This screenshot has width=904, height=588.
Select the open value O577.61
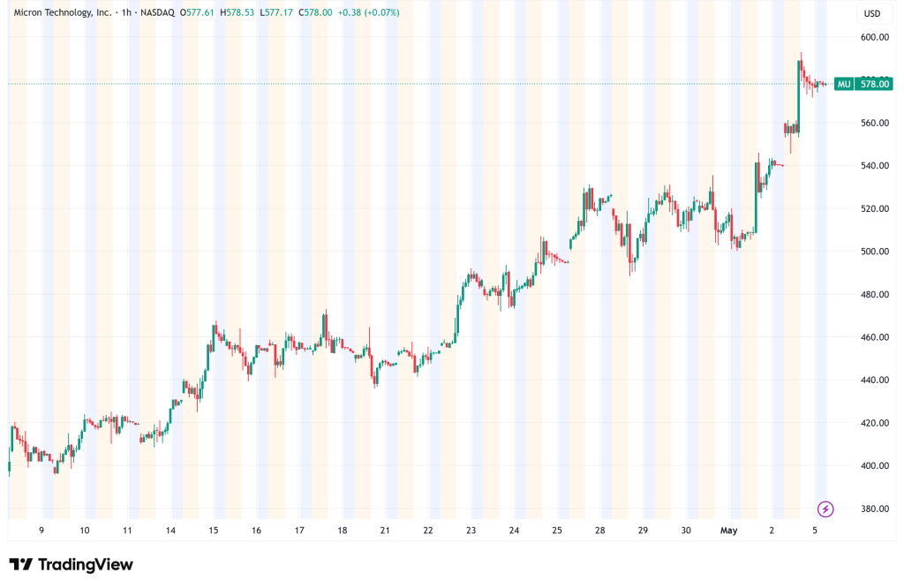[197, 12]
